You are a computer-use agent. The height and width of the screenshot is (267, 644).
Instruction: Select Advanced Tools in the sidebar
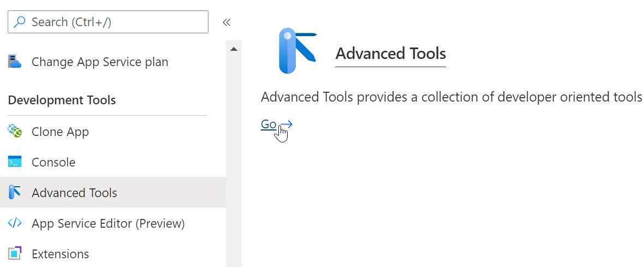coord(113,192)
